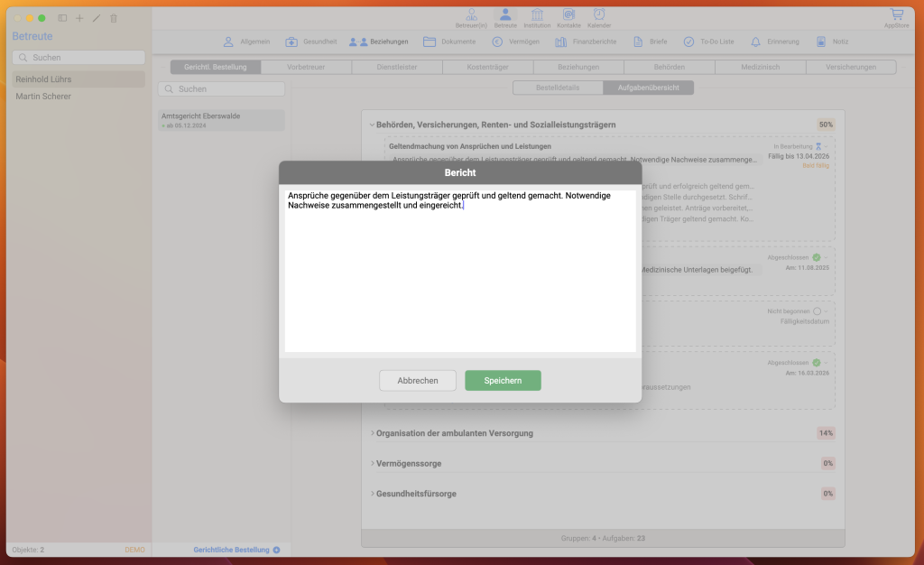Viewport: 924px width, 565px height.
Task: Switch to the Bestelldetails tab
Action: (x=558, y=88)
